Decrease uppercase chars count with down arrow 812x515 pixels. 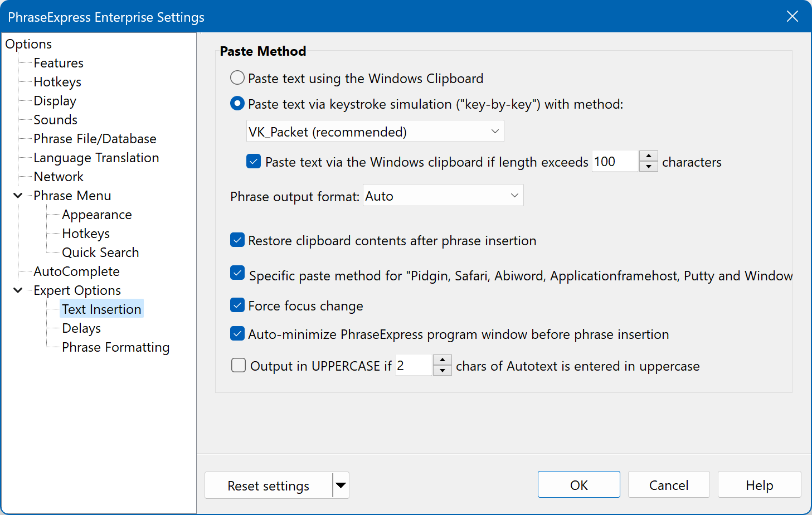pyautogui.click(x=443, y=371)
